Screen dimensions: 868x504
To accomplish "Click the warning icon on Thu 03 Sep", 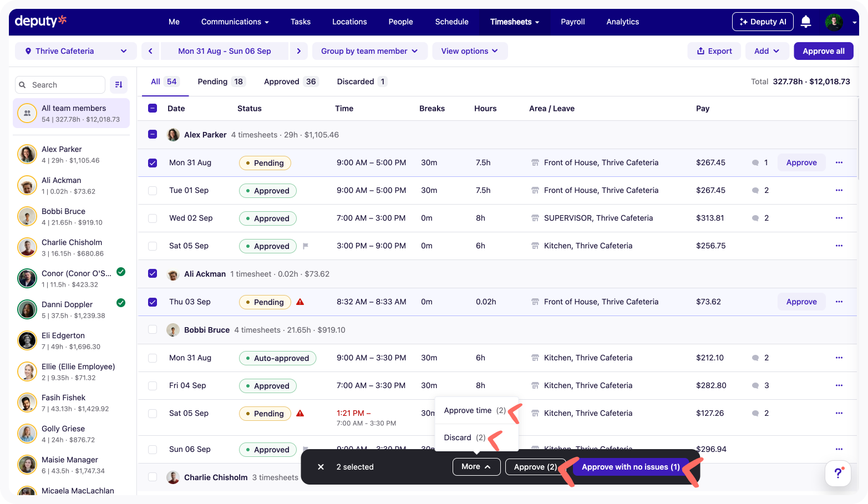I will click(300, 302).
